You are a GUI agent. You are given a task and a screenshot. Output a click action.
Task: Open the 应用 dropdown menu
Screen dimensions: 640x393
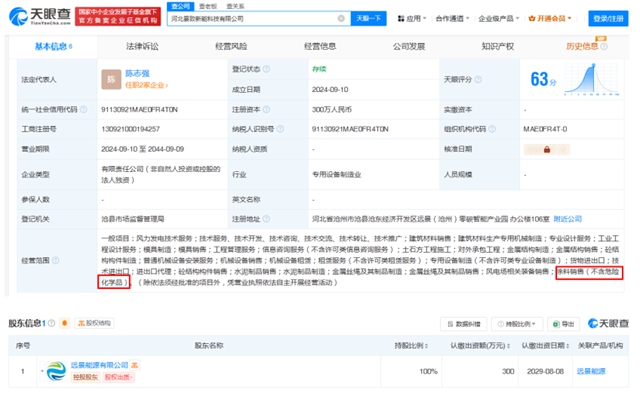pyautogui.click(x=412, y=18)
